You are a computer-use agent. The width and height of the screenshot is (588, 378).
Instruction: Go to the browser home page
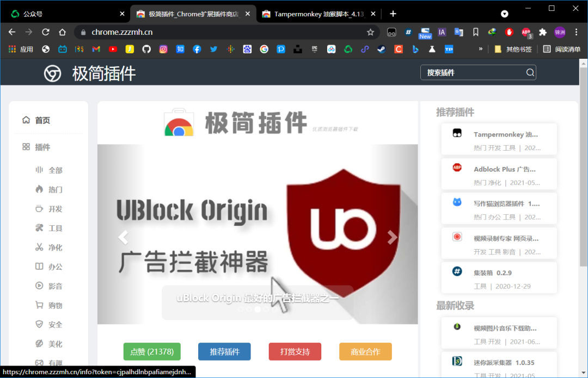click(62, 32)
